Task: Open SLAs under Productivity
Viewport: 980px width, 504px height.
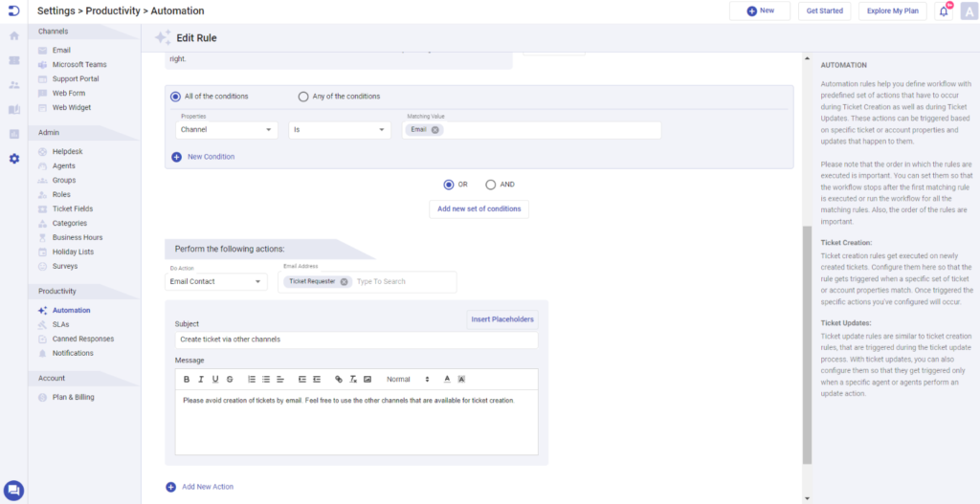Action: tap(60, 325)
